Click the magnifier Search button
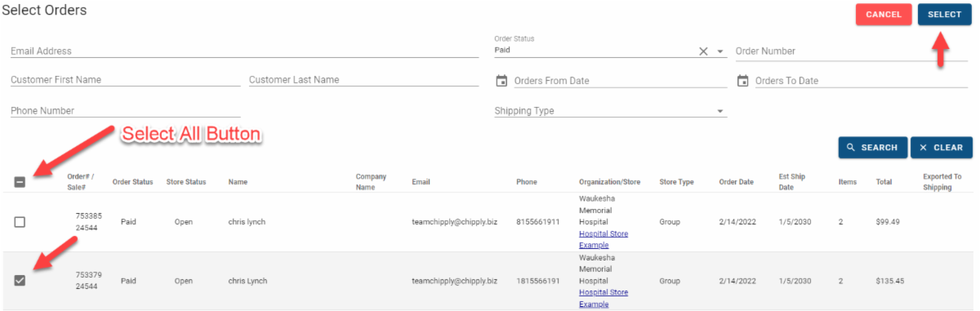 872,148
